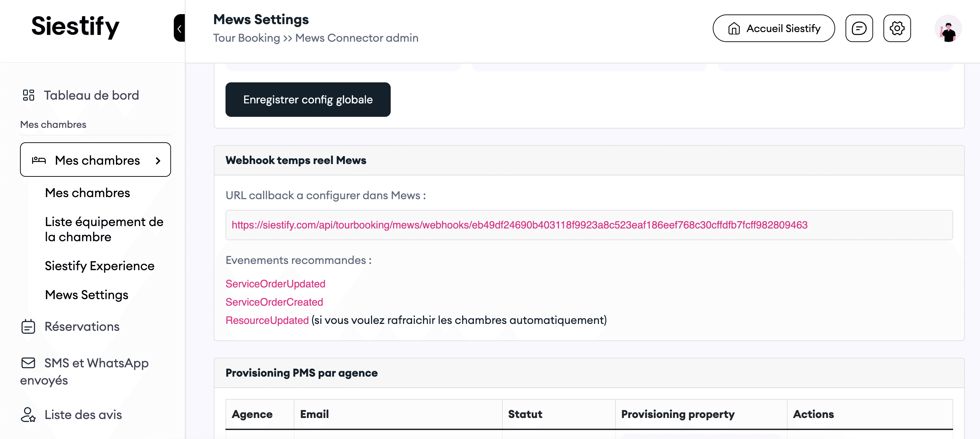Click the Accueil Siestify button
Viewport: 980px width, 439px height.
pyautogui.click(x=773, y=29)
